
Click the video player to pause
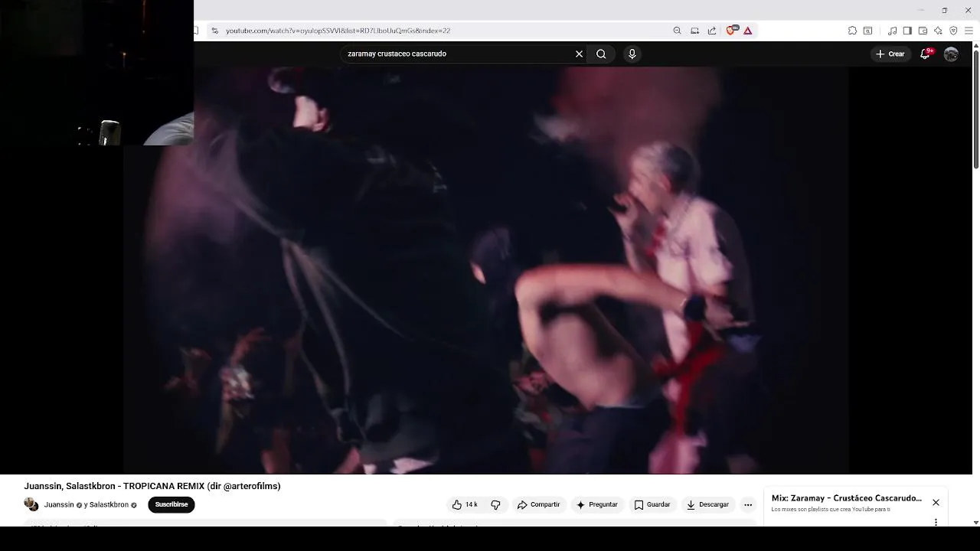tap(485, 269)
